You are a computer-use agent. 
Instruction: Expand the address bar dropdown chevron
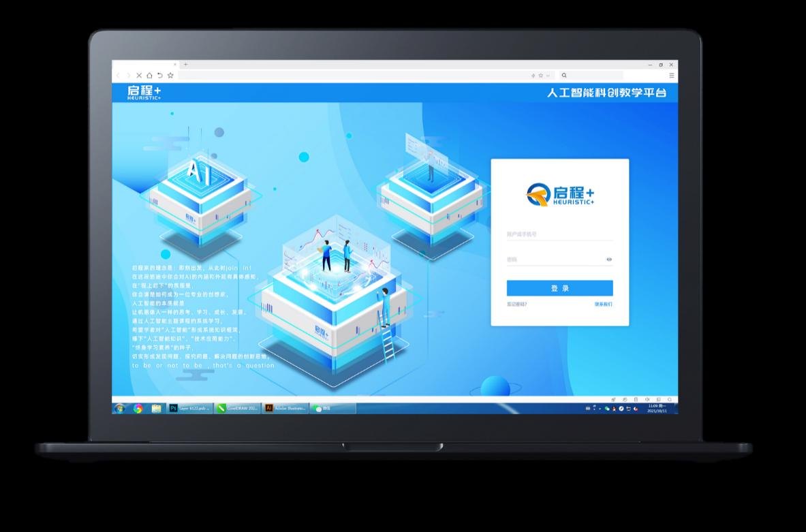(548, 76)
